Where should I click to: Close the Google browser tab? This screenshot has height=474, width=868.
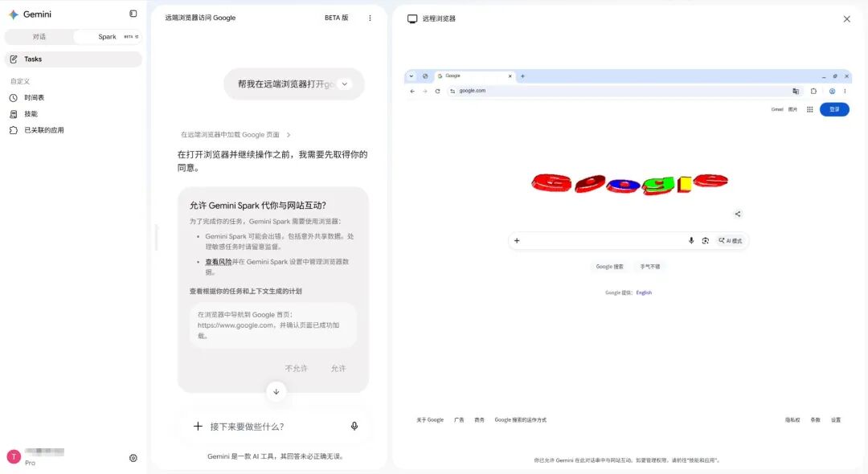[510, 76]
